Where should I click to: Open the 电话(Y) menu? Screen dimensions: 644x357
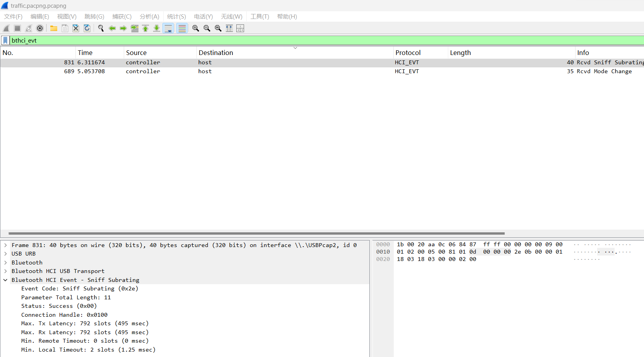(203, 16)
